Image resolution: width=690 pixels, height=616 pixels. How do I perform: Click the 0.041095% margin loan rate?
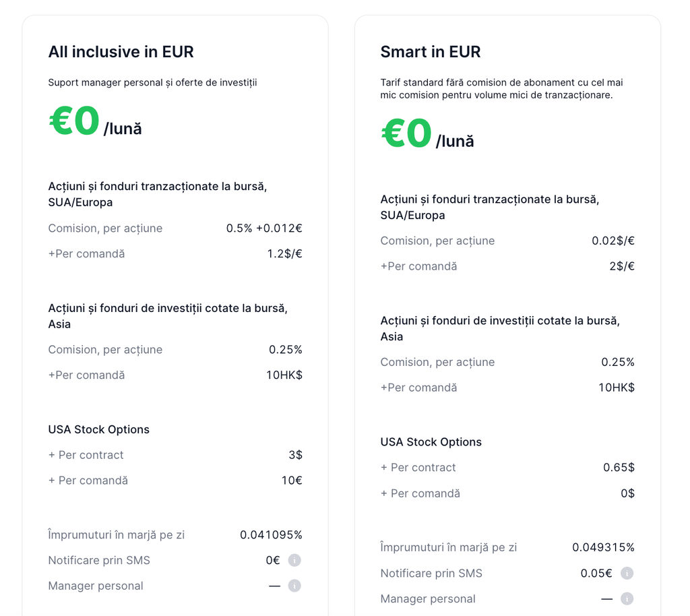(x=271, y=535)
